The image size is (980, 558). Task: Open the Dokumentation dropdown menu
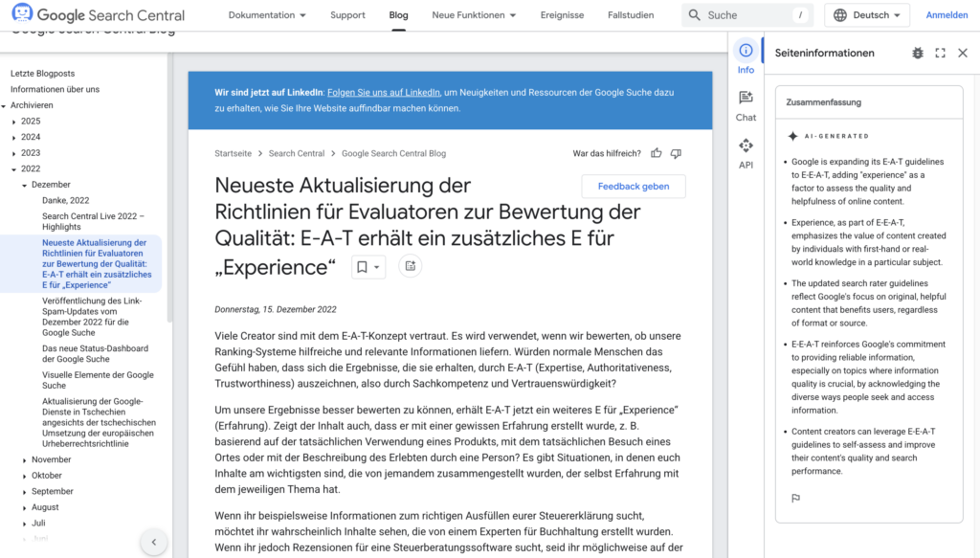267,15
